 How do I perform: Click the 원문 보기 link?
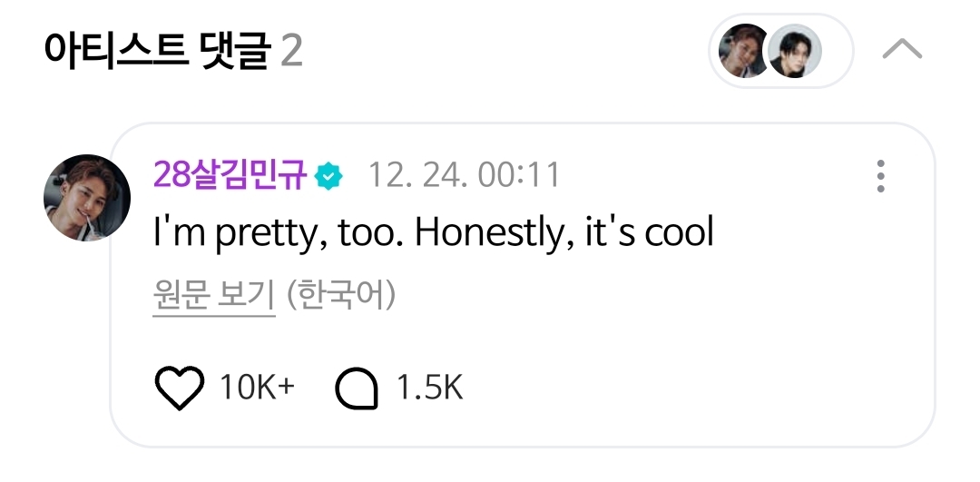click(213, 297)
